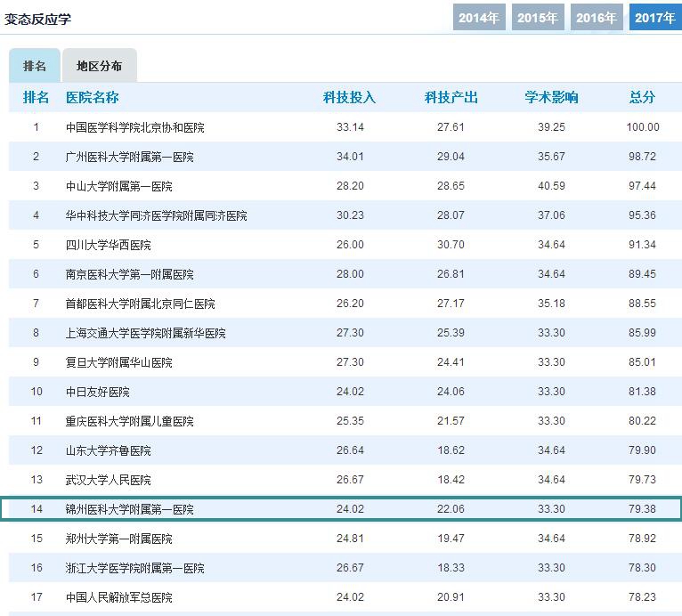Click total score 79.73
The width and height of the screenshot is (682, 616).
click(643, 480)
